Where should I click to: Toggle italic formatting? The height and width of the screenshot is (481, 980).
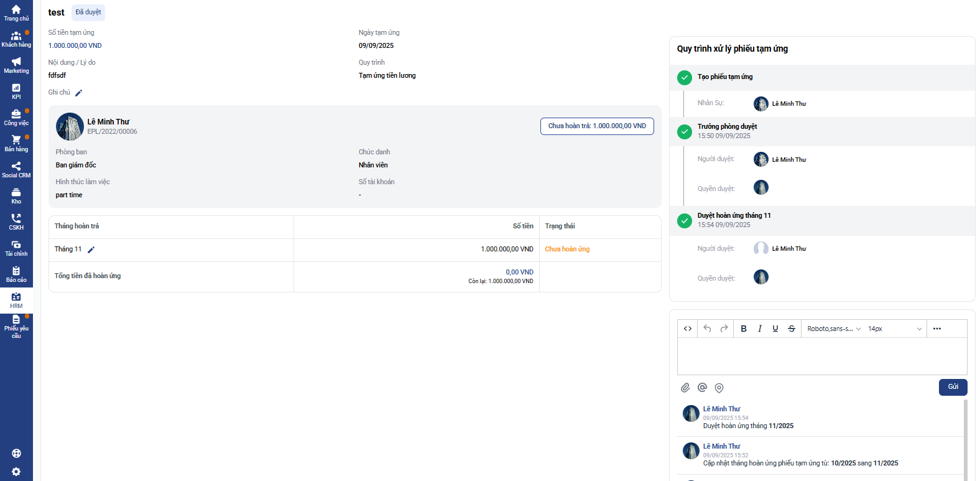point(759,329)
